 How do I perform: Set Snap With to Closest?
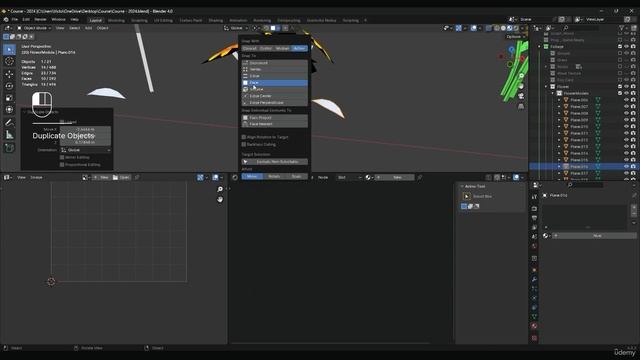[x=250, y=49]
